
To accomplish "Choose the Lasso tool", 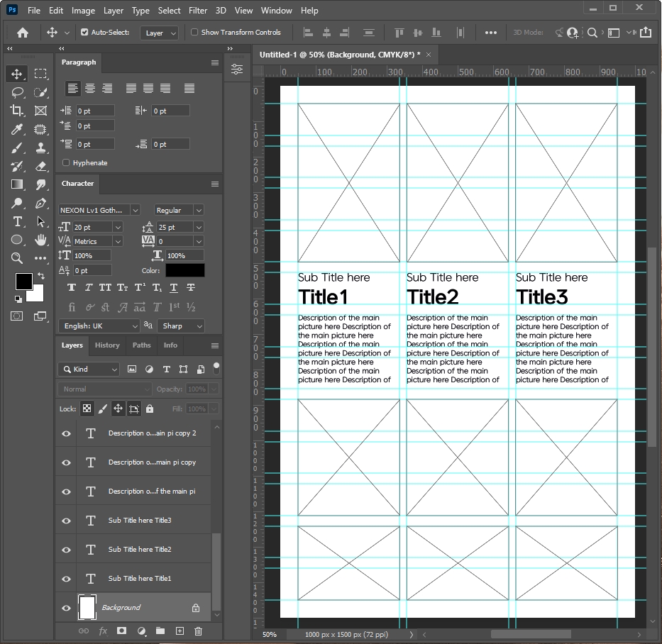I will point(17,92).
